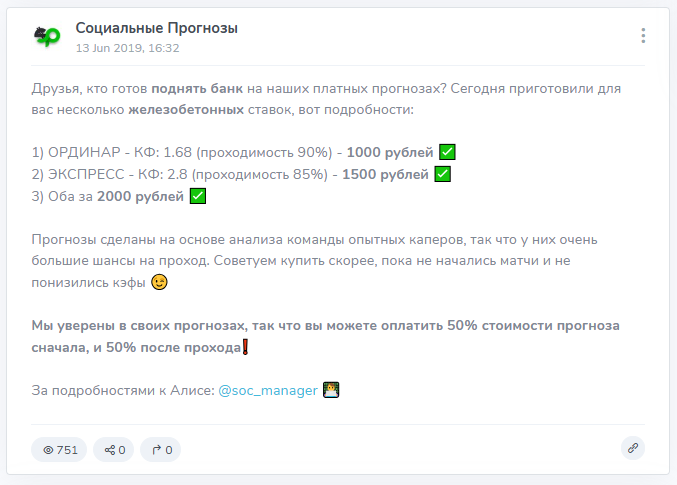The width and height of the screenshot is (677, 485).
Task: Click the forwards arrow counter
Action: pyautogui.click(x=161, y=450)
